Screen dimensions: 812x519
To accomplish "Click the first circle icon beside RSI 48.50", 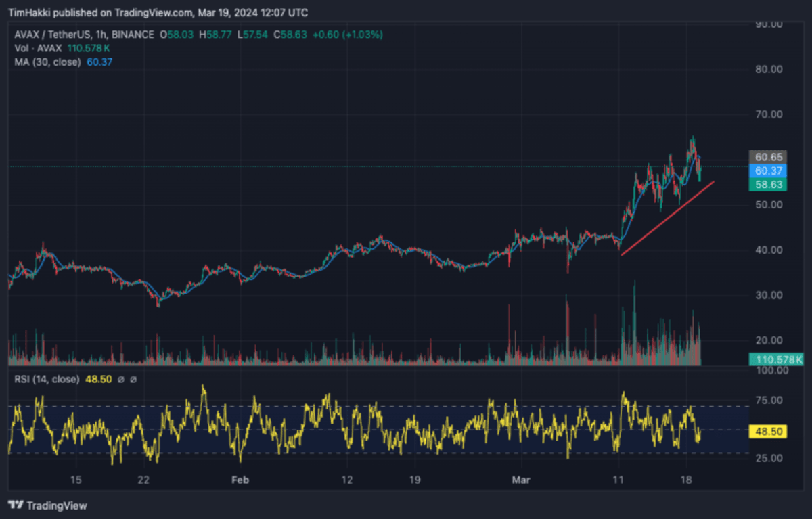I will (x=120, y=380).
